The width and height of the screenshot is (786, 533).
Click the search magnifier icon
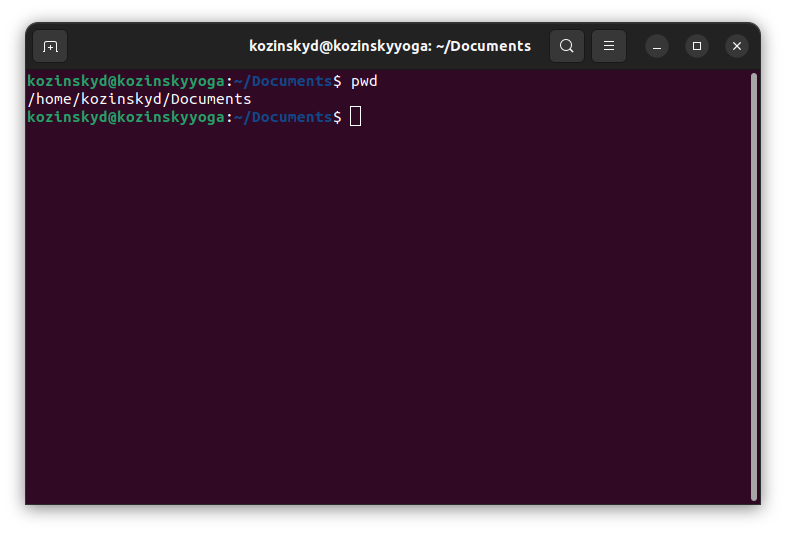tap(567, 46)
